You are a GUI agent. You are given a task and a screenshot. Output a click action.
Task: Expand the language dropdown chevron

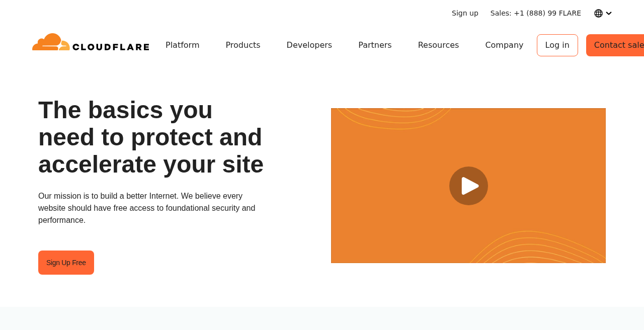coord(609,13)
